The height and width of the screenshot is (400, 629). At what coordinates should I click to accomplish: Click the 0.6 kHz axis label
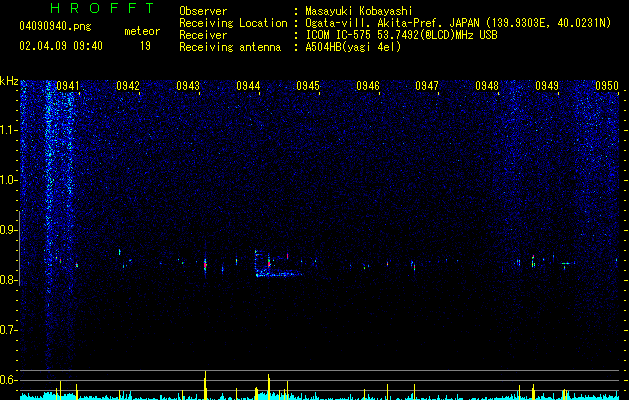pyautogui.click(x=8, y=380)
